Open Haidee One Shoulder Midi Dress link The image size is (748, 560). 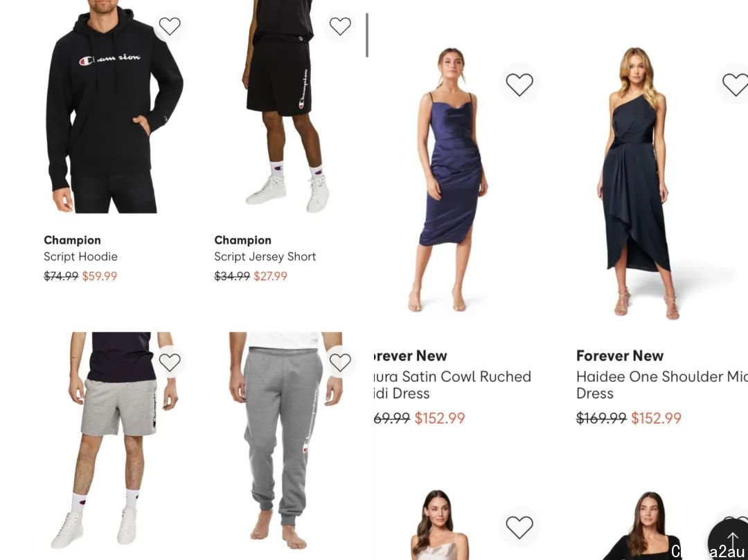point(662,385)
